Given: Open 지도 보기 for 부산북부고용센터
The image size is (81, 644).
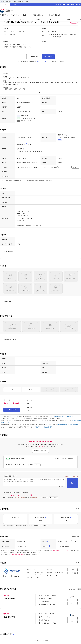Looking at the screenshot, I should pyautogui.click(x=75, y=542).
